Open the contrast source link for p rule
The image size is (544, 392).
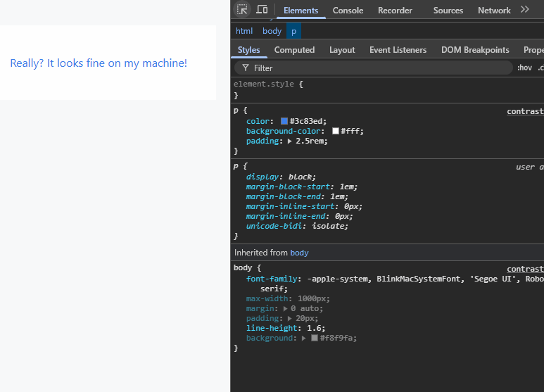(525, 111)
